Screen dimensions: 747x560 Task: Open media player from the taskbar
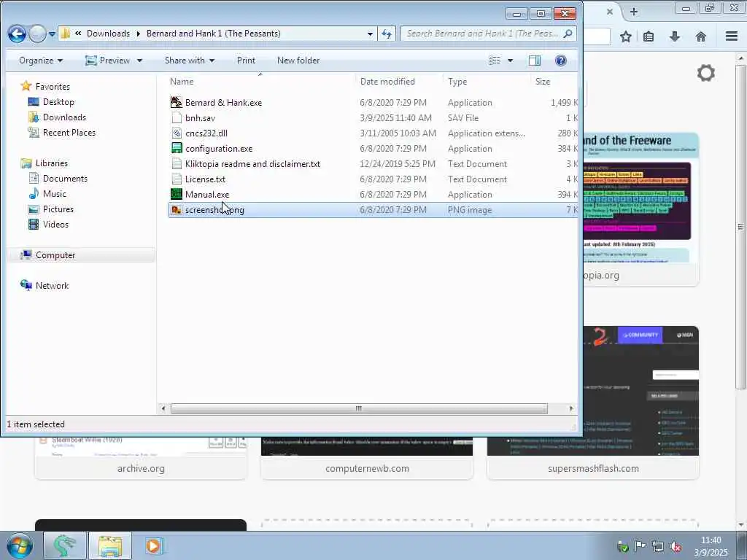point(153,545)
